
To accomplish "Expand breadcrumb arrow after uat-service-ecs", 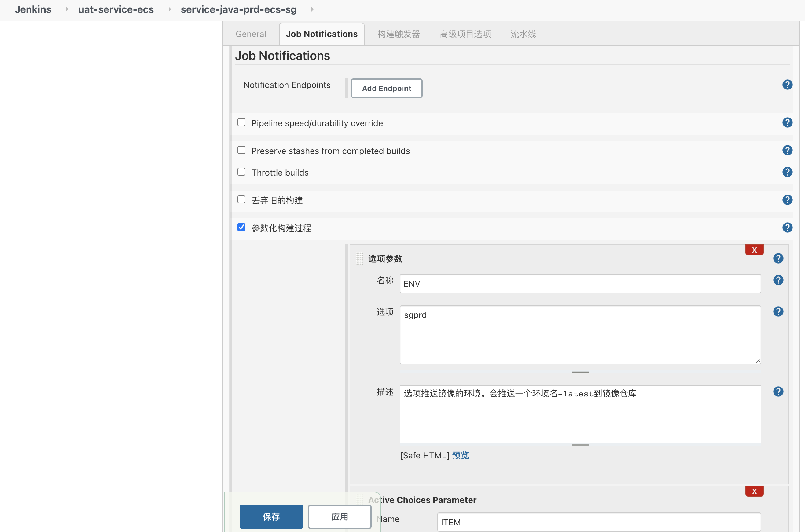I will coord(169,9).
